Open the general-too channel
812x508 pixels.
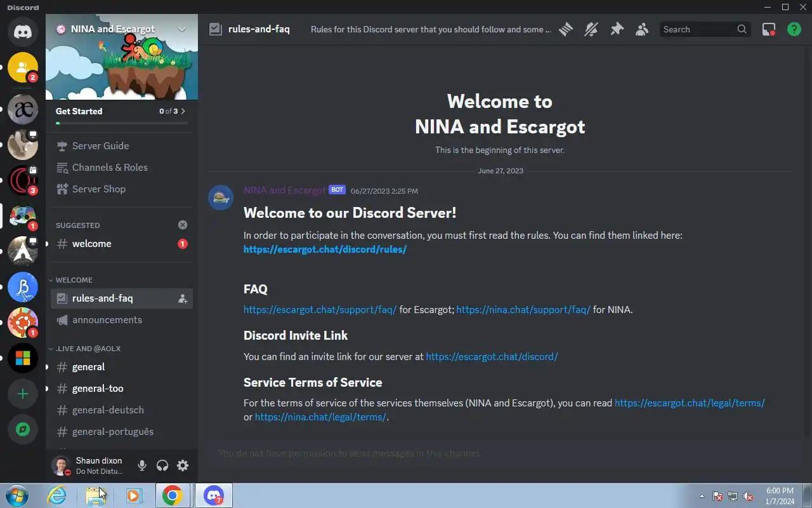122,389
